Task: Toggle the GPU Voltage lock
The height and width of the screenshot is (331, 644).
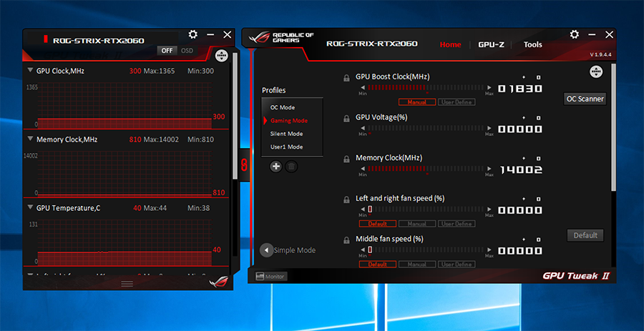Action: click(x=346, y=119)
